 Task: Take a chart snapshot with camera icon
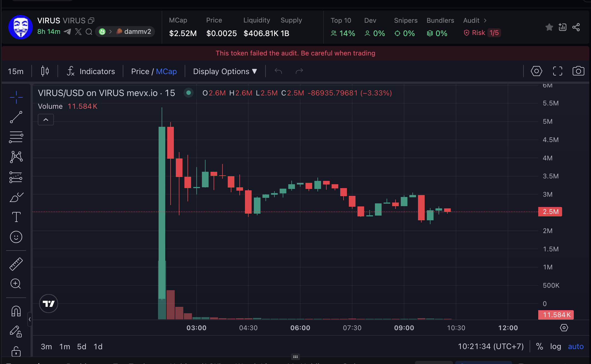[x=579, y=71]
